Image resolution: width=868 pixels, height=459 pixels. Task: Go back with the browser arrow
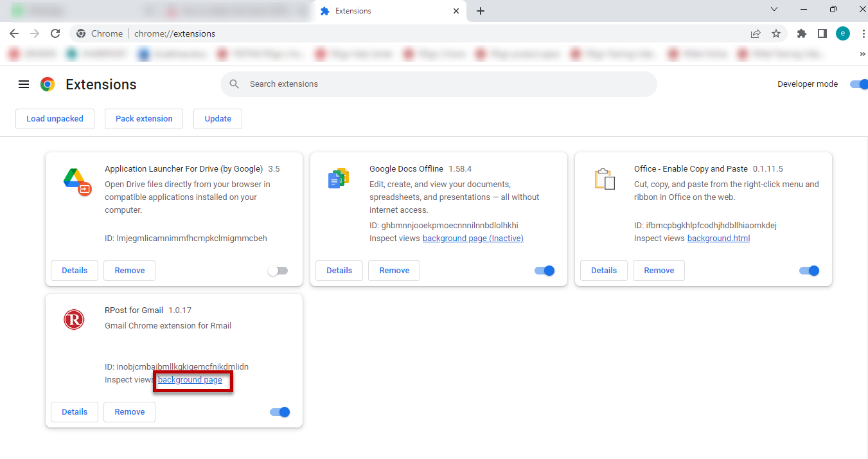(14, 33)
